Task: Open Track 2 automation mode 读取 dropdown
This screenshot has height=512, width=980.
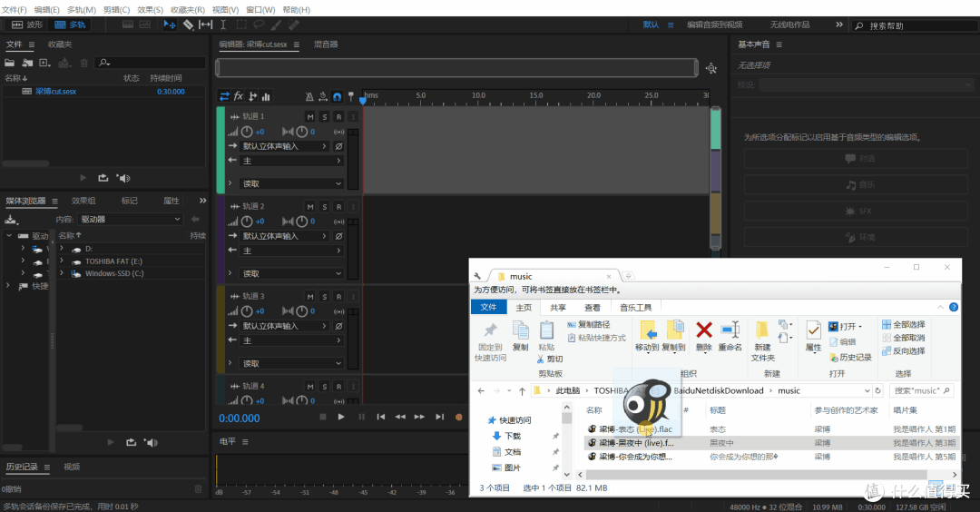Action: (x=292, y=274)
